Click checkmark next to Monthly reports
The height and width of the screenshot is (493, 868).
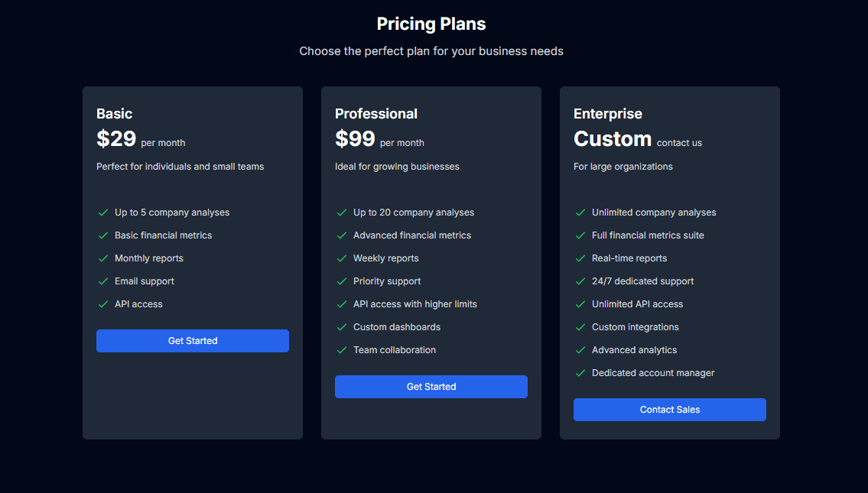[103, 258]
